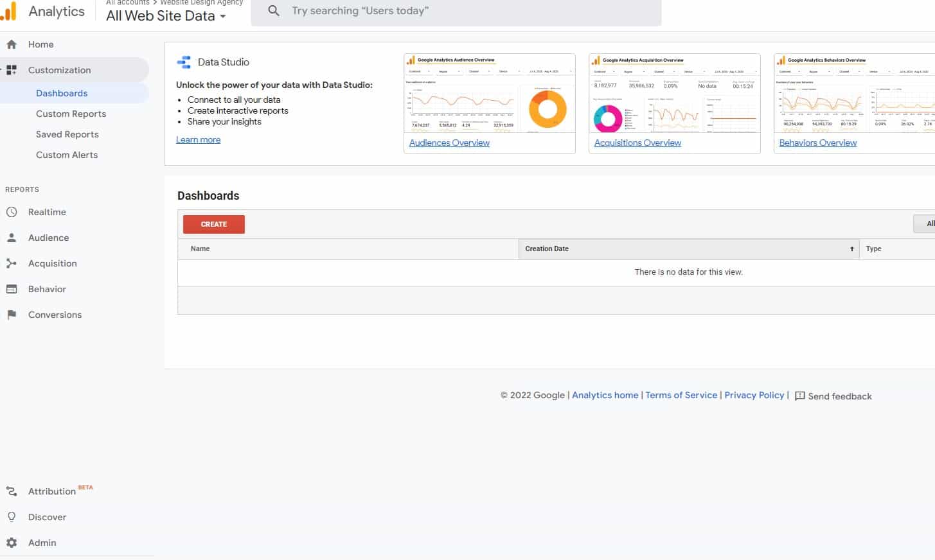Open the Audiences Overview link
Viewport: 935px width, 560px height.
(x=449, y=143)
